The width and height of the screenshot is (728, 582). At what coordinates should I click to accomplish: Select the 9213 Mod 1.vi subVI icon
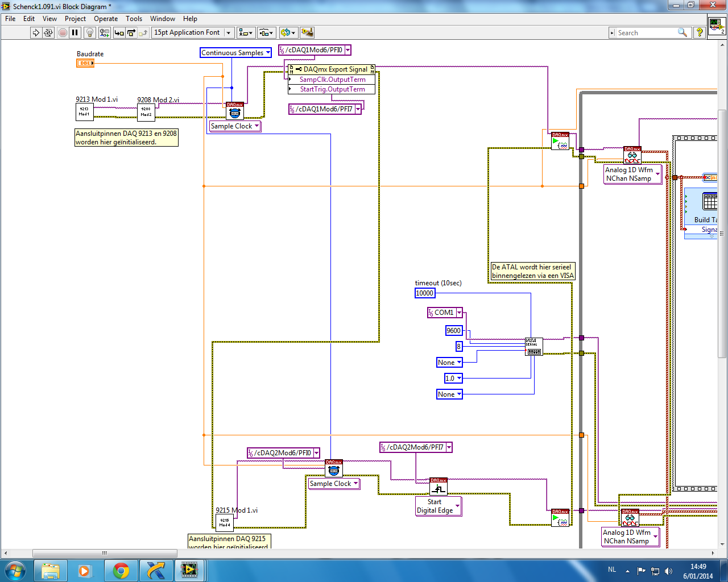[84, 111]
